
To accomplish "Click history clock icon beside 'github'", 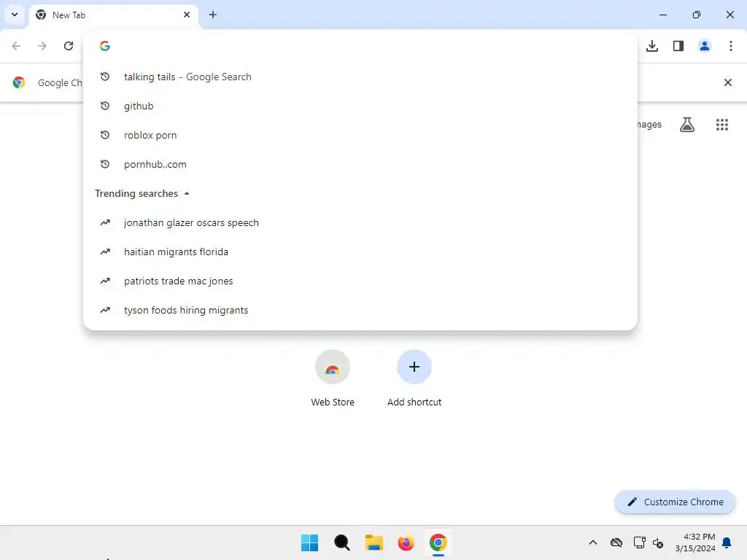I will 105,106.
